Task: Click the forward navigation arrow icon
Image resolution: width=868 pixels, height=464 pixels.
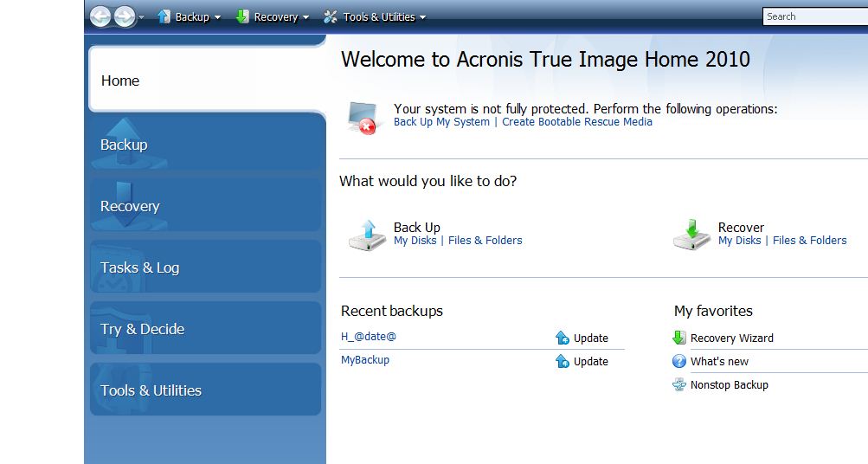Action: click(x=125, y=16)
